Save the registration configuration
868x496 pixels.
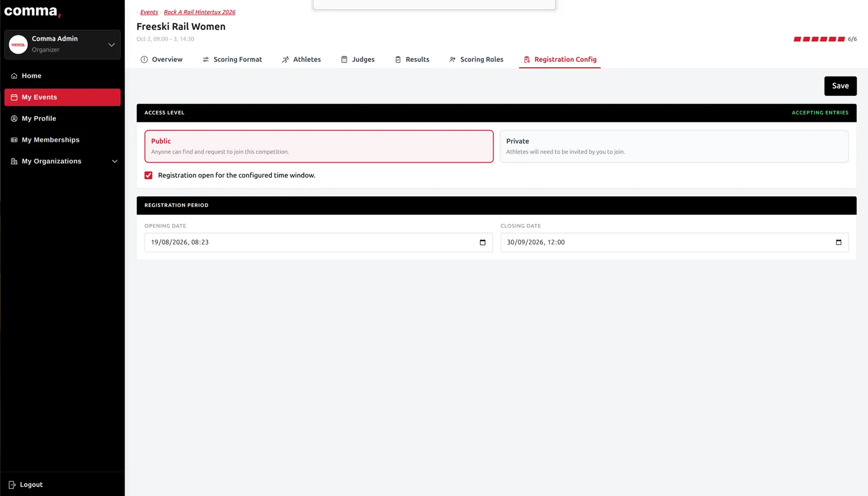click(x=840, y=86)
